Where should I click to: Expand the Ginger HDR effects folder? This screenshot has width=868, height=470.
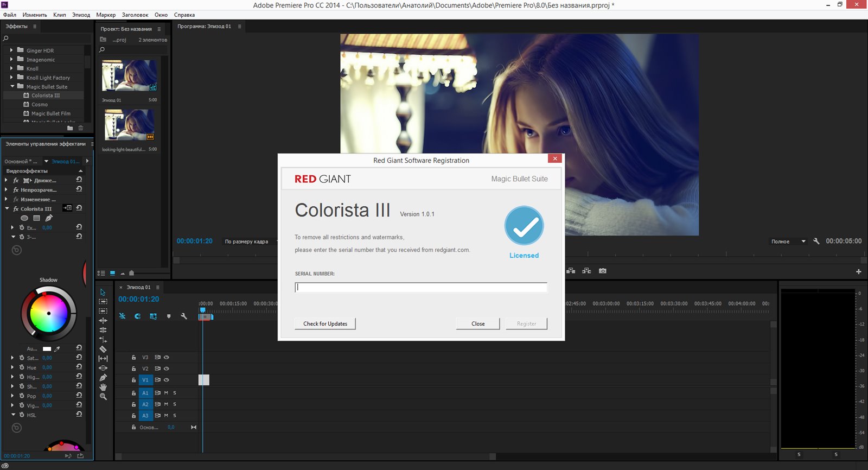pos(11,50)
